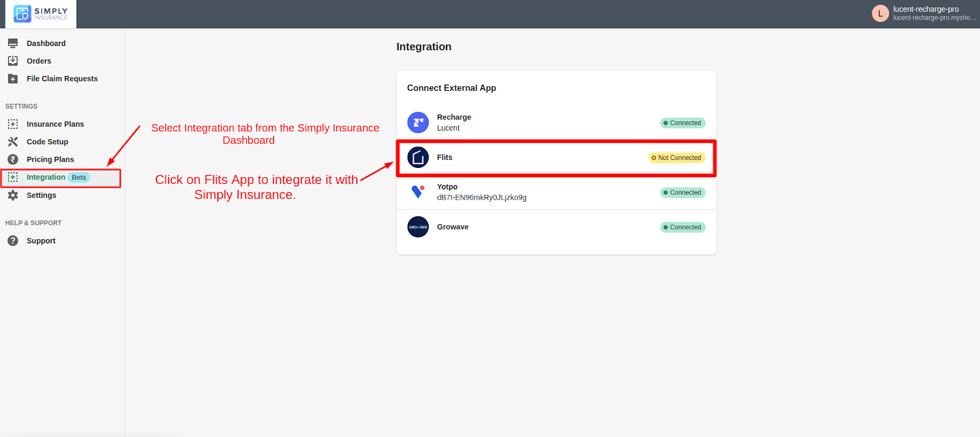Select the Growave app name
Viewport: 980px width, 437px height.
(x=453, y=227)
